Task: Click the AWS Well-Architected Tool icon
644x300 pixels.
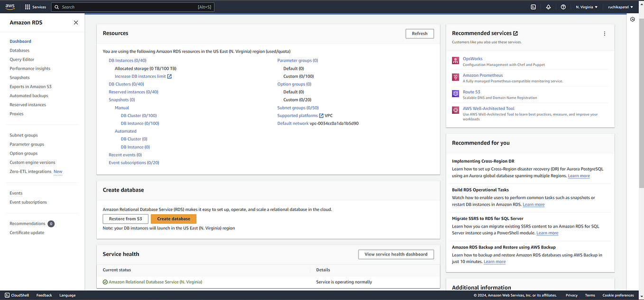Action: (455, 110)
